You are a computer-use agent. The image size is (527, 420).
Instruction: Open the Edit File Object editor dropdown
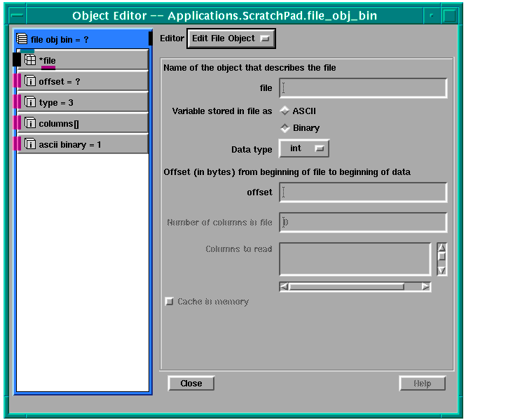coord(231,38)
